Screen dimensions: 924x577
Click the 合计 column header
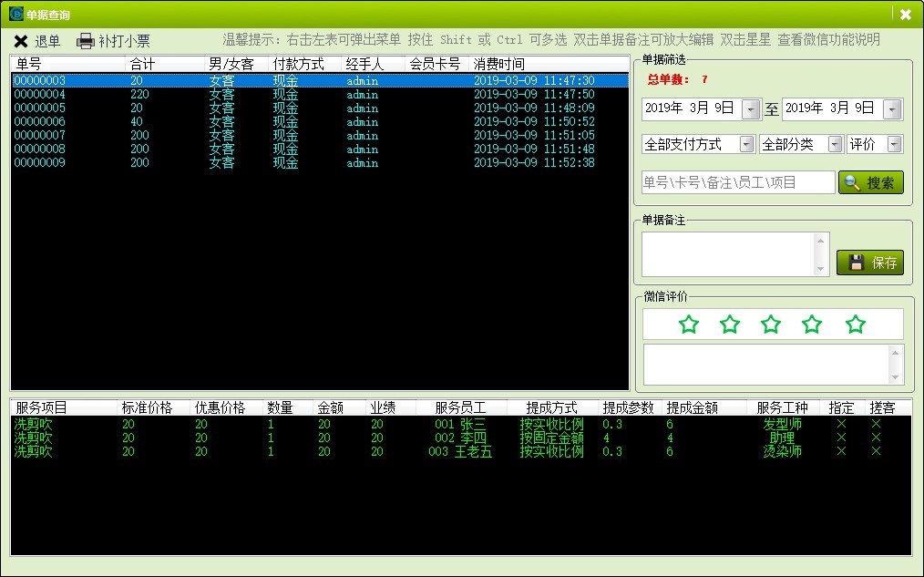142,64
